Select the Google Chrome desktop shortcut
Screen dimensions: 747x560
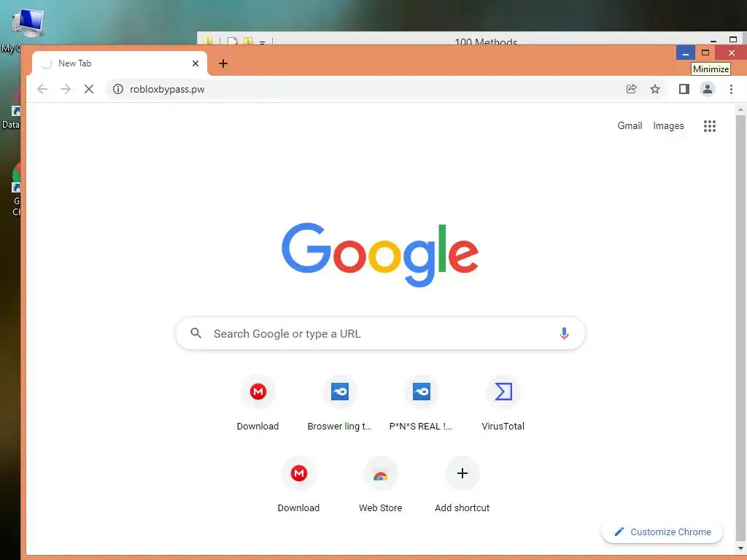tap(16, 190)
